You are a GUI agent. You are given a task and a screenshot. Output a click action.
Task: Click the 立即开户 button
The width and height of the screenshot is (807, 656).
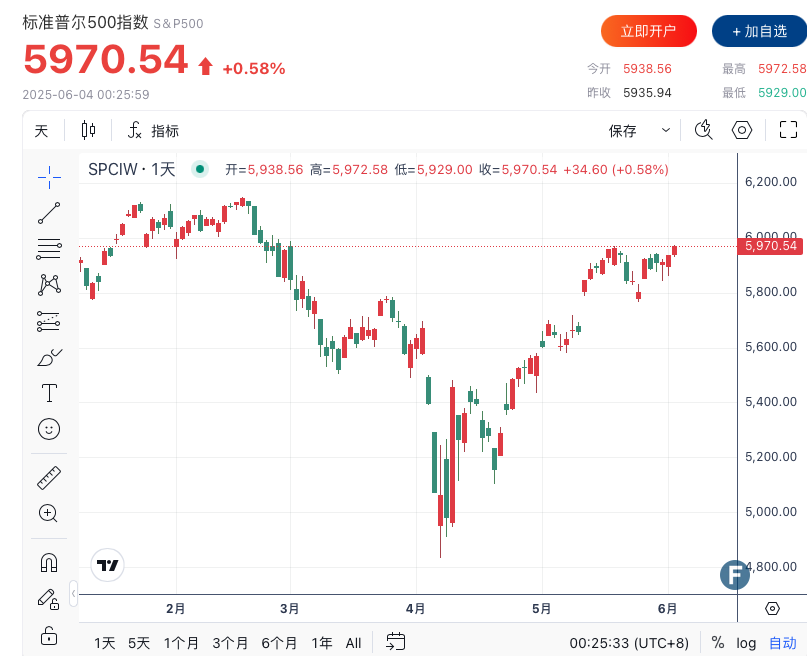(x=648, y=31)
